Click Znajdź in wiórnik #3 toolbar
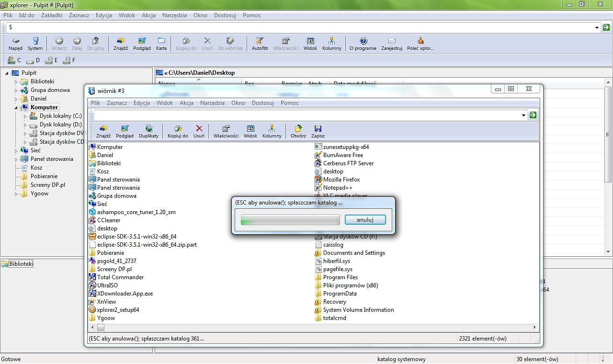 click(103, 132)
